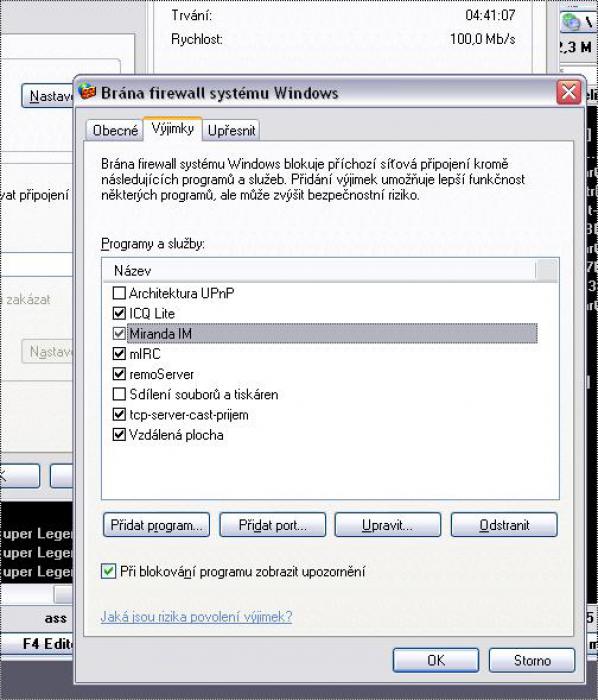The height and width of the screenshot is (700, 598).
Task: Click Odstranit to remove selected entry
Action: pyautogui.click(x=504, y=525)
